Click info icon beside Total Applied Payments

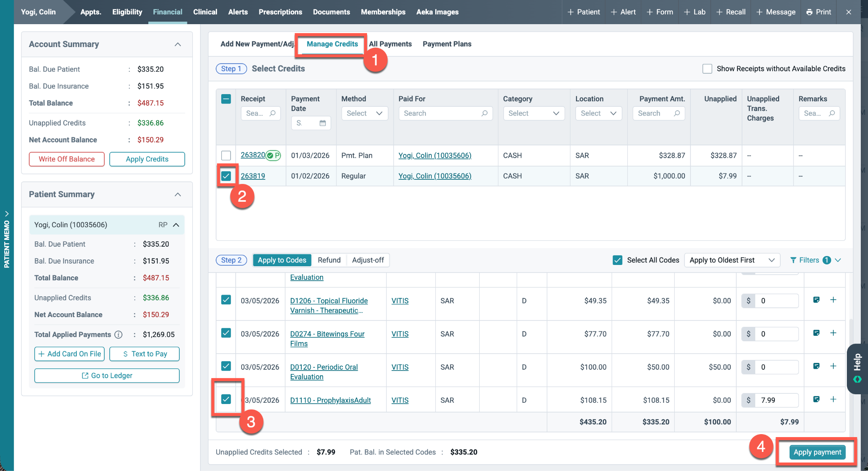click(x=119, y=334)
